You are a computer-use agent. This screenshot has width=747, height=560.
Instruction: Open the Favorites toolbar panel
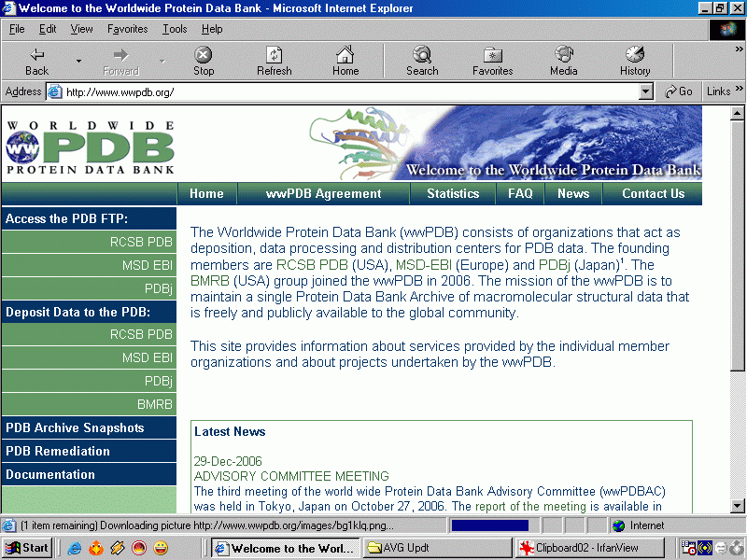coord(493,62)
